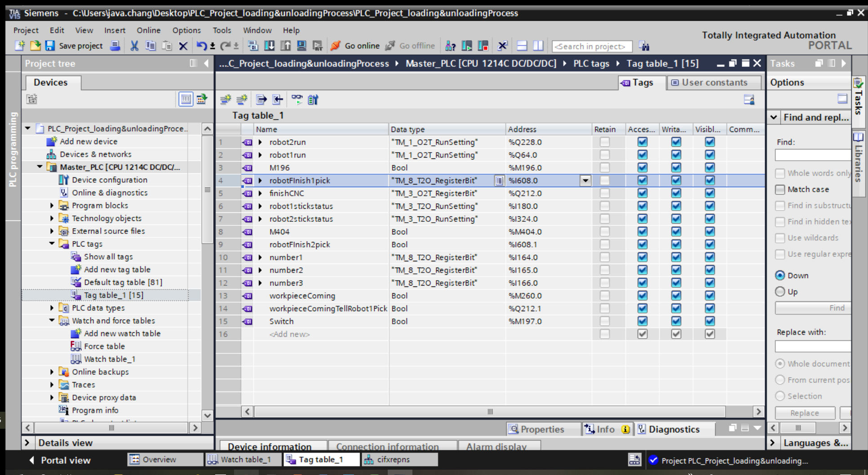Collapse PLC tags folder

pyautogui.click(x=52, y=244)
